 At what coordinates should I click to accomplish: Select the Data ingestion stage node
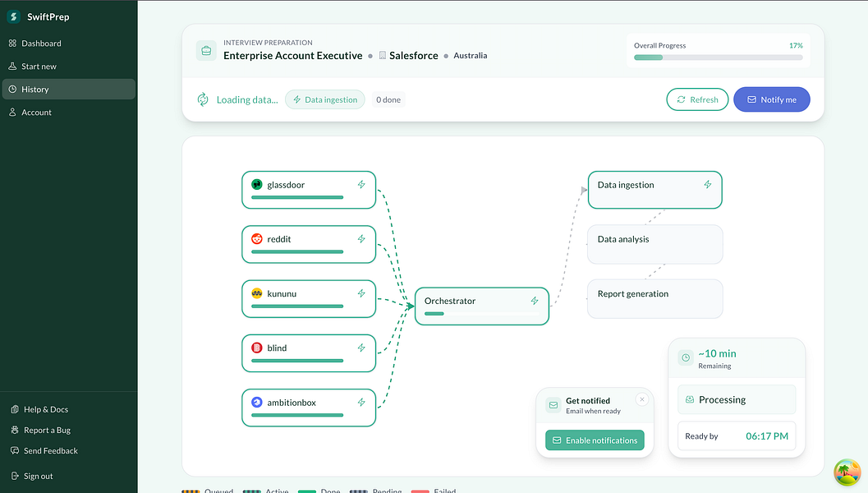click(654, 190)
